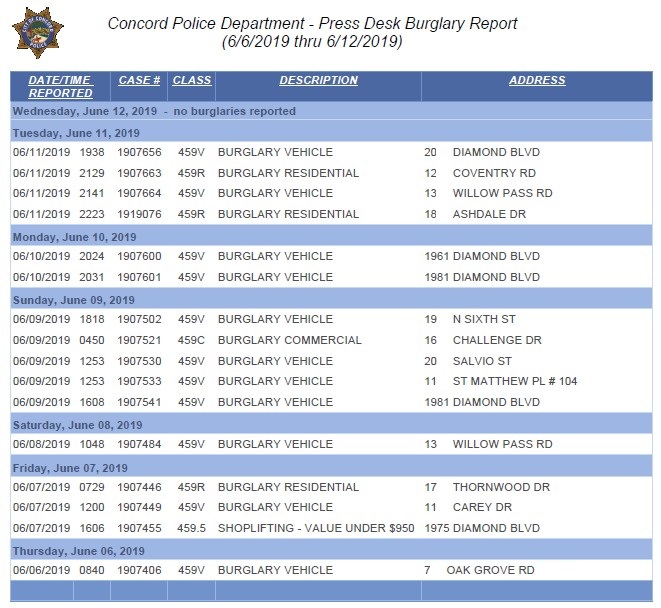Select the Friday, June 07, 2019 section header
Image resolution: width=661 pixels, height=608 pixels.
point(70,467)
